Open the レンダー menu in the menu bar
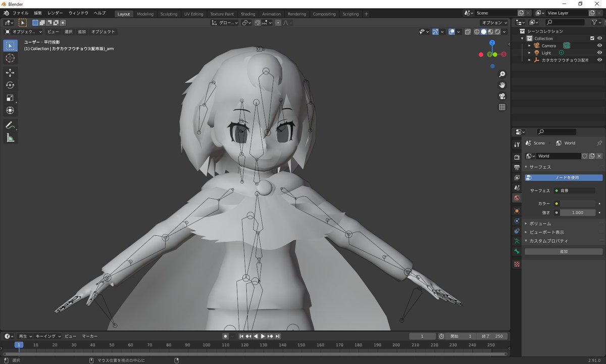This screenshot has height=364, width=606. pos(54,13)
